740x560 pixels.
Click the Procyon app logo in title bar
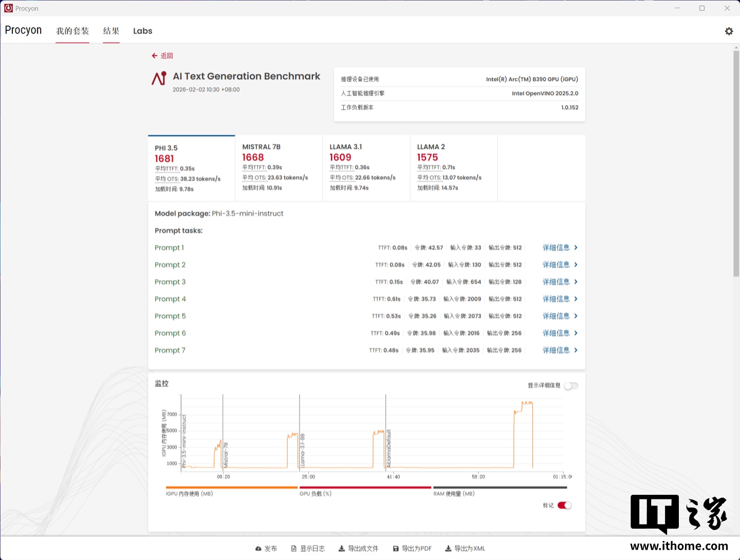8,8
